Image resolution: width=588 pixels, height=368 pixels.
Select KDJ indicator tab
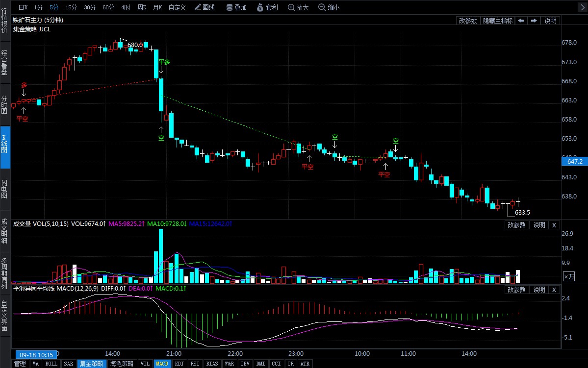pos(179,364)
